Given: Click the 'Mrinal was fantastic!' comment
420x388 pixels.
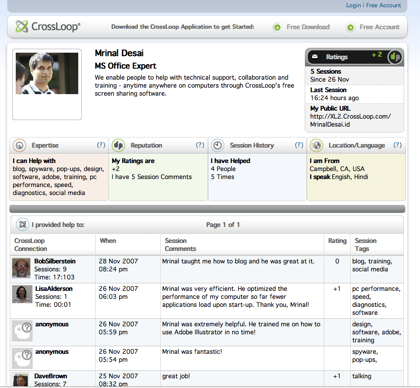Looking at the screenshot, I should click(x=192, y=352).
